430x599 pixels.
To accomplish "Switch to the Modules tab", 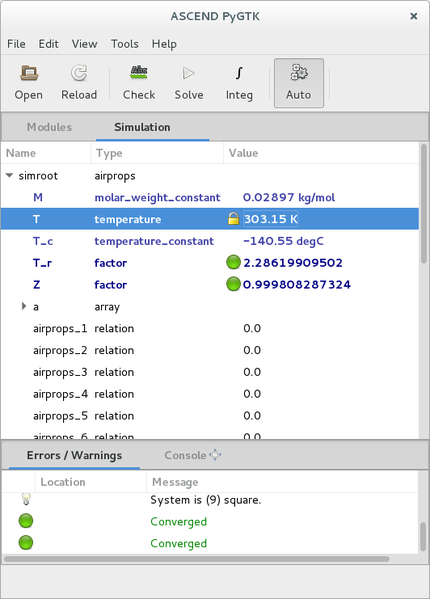I will [x=49, y=127].
